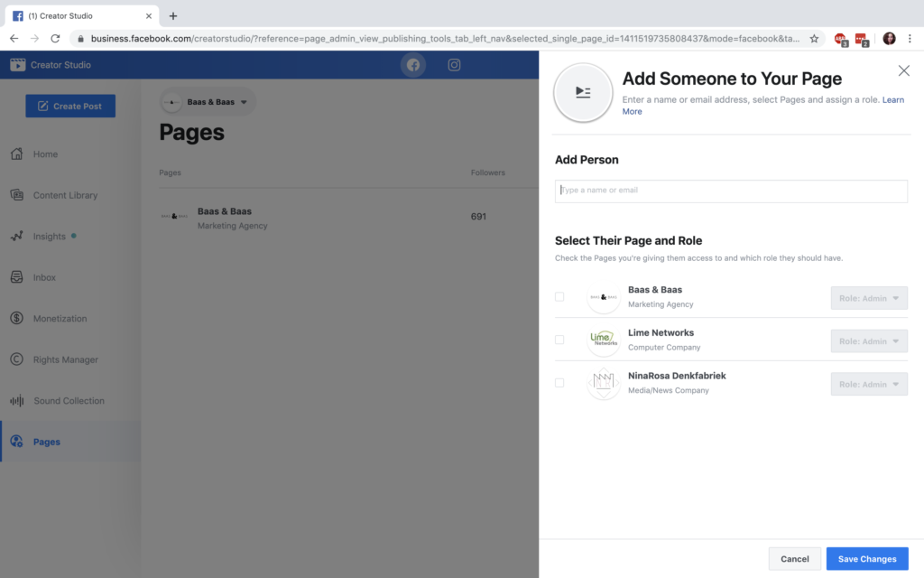Screen dimensions: 924x578
Task: View site security lock info
Action: pos(80,38)
